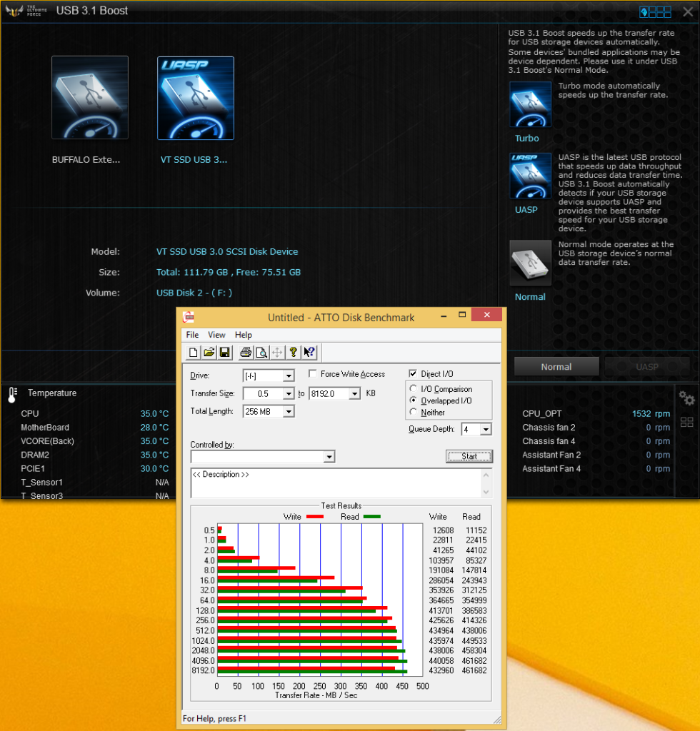Select the I/O Comparison radio button
The image size is (700, 731).
413,388
